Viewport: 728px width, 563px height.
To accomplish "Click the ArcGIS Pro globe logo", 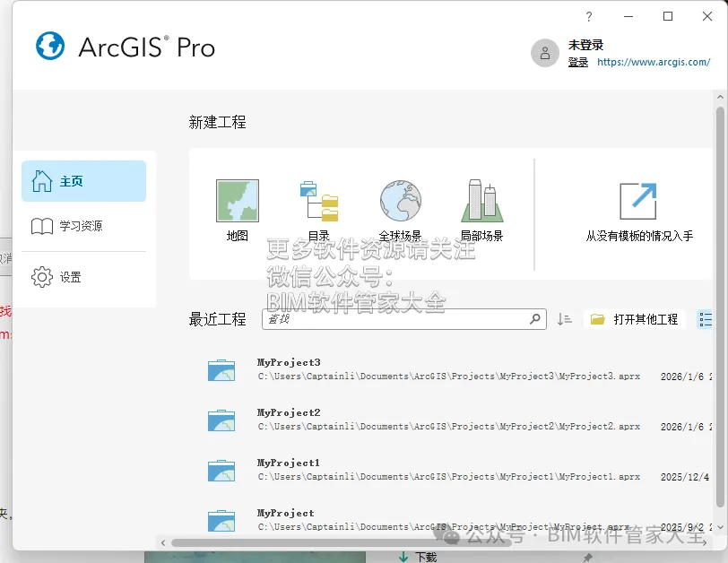I will [x=50, y=46].
